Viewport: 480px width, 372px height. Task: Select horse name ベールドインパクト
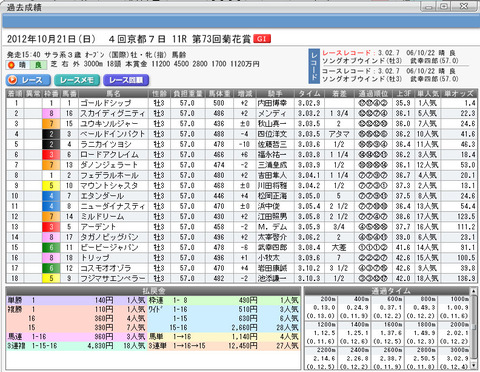pos(113,134)
